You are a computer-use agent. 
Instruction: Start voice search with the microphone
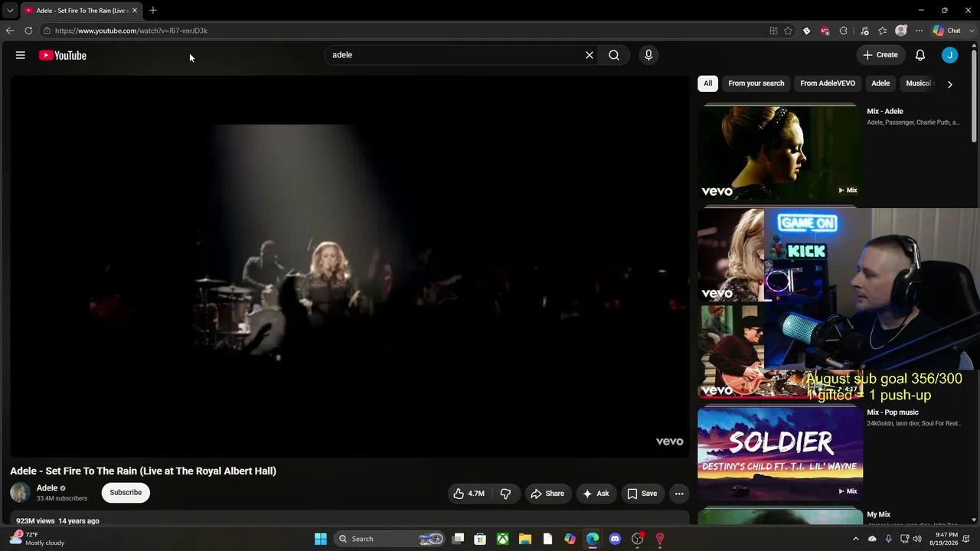pyautogui.click(x=648, y=55)
